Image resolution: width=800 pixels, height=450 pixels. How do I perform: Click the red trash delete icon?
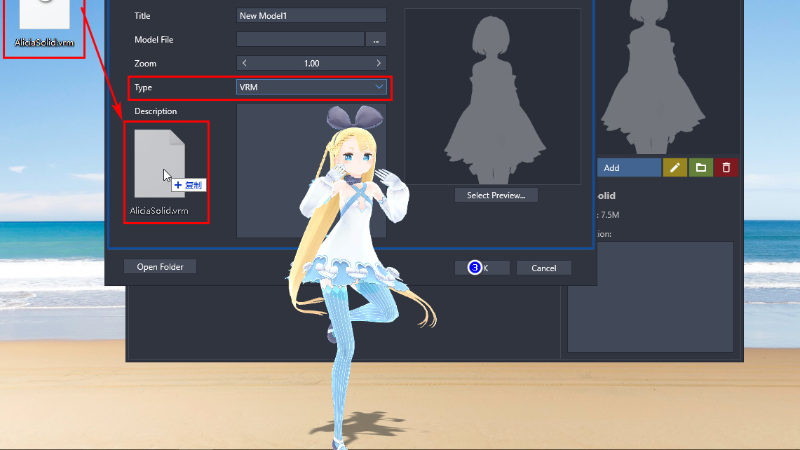click(x=726, y=167)
